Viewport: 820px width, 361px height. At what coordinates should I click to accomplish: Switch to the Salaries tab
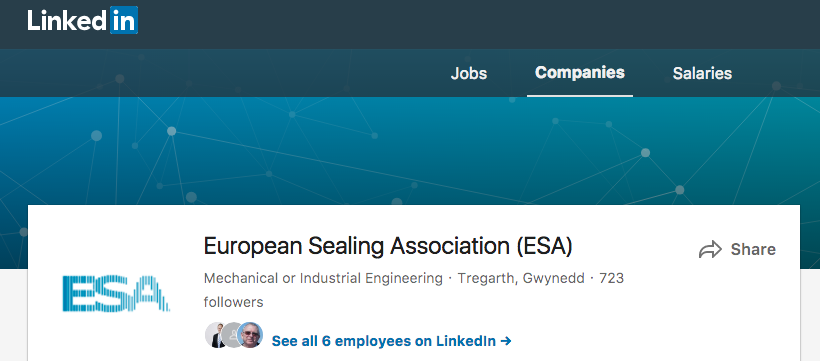pos(702,73)
